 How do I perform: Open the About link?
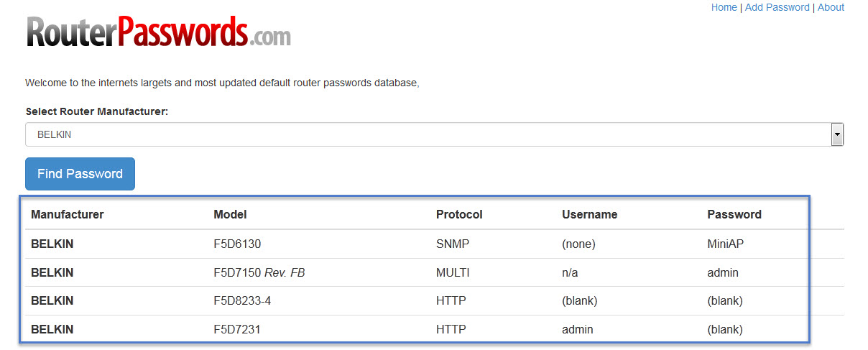[x=831, y=7]
